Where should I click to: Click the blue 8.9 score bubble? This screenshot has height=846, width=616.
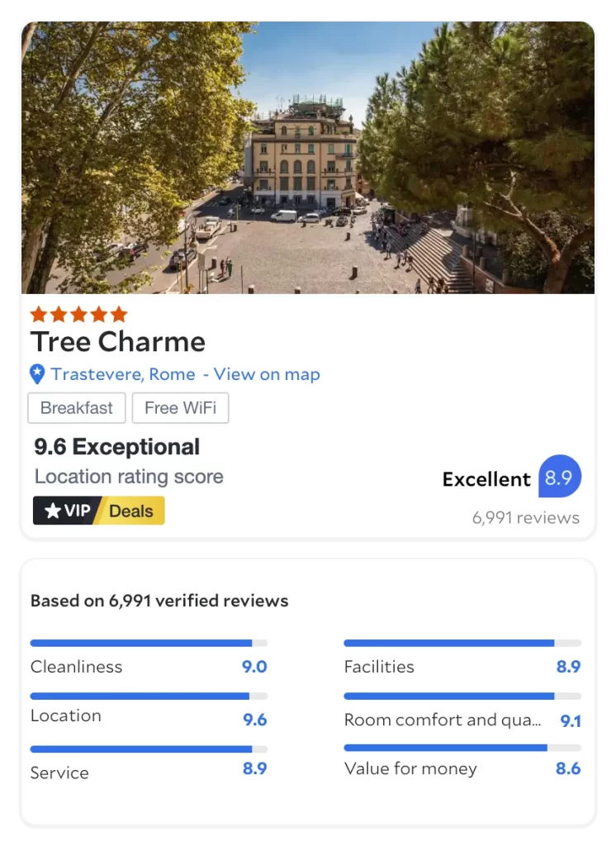[559, 478]
